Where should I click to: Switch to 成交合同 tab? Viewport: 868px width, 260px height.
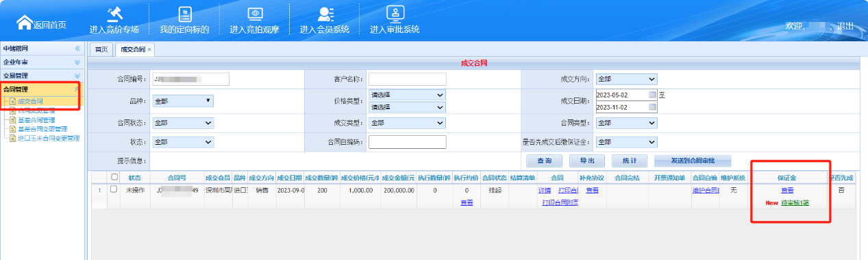tap(133, 49)
